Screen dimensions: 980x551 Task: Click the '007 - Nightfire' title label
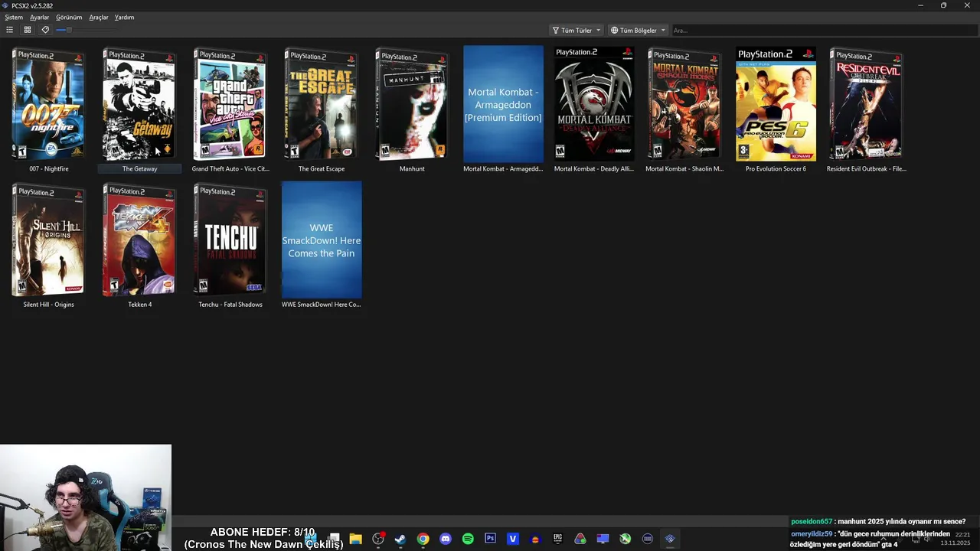[48, 168]
